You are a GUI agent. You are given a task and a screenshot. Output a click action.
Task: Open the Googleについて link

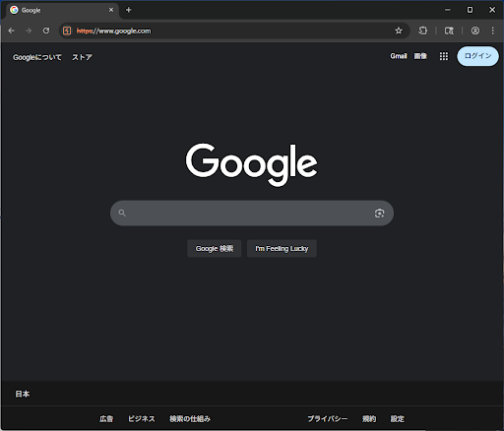click(x=37, y=57)
